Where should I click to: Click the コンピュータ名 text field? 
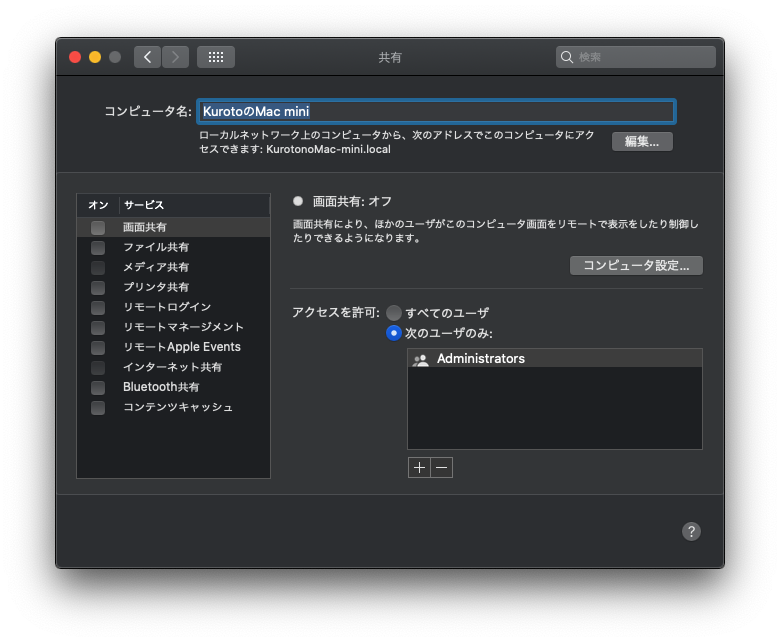click(436, 111)
